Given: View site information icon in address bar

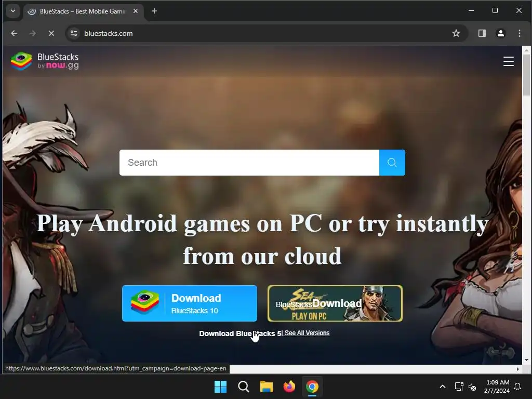Looking at the screenshot, I should [74, 33].
